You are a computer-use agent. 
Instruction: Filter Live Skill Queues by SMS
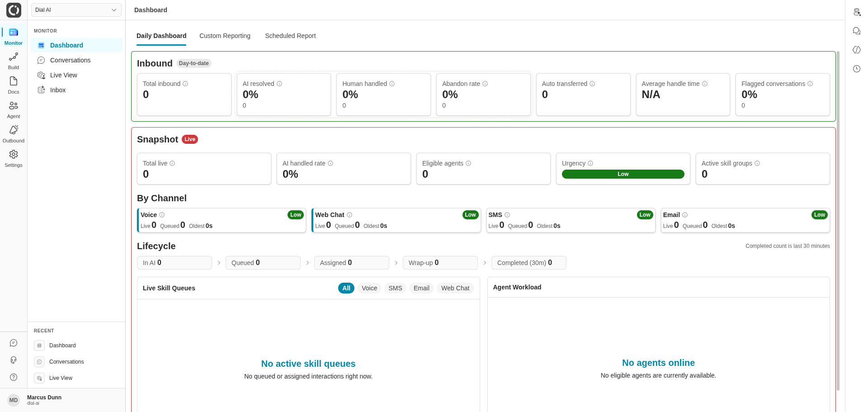click(395, 288)
